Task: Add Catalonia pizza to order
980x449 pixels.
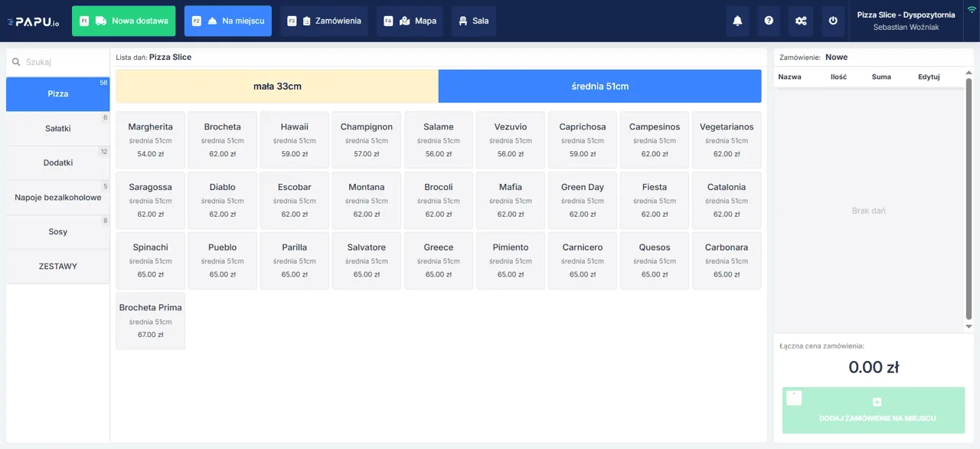Action: point(727,200)
